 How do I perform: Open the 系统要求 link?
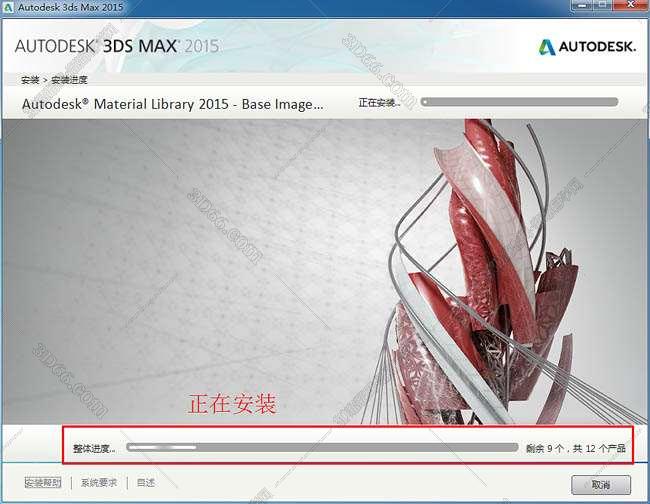(99, 483)
